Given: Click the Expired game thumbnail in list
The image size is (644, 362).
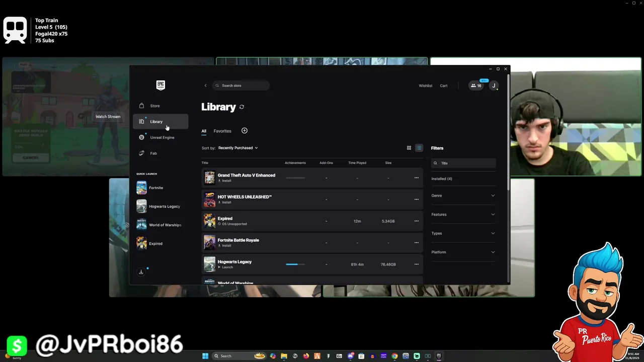Looking at the screenshot, I should coord(209,221).
